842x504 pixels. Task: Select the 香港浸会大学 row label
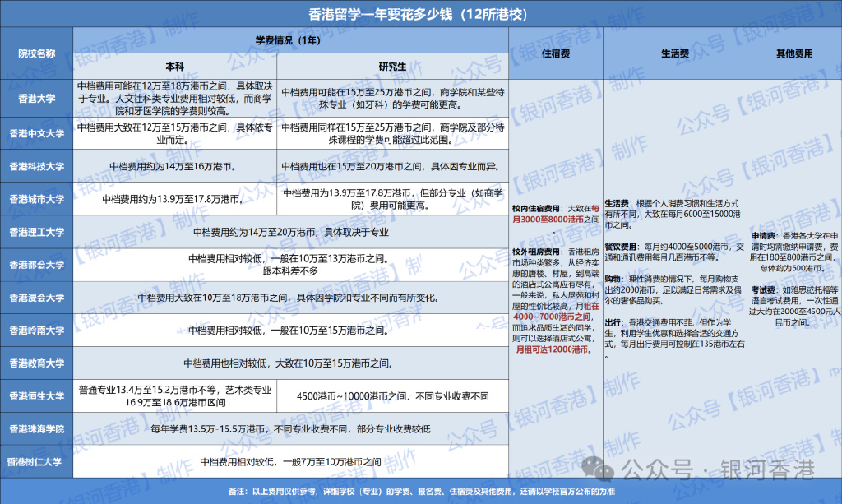pyautogui.click(x=36, y=298)
